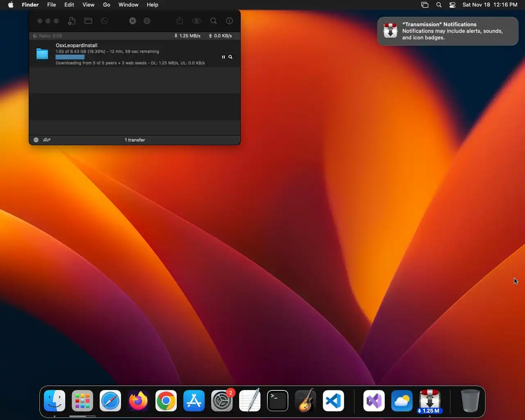Image resolution: width=525 pixels, height=420 pixels.
Task: Launch Safari from the Dock
Action: 110,401
